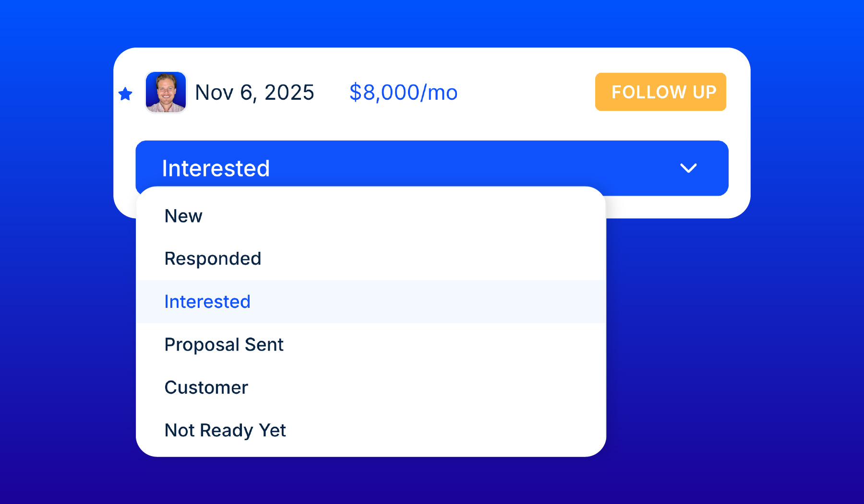This screenshot has width=864, height=504.
Task: Click the Nov 6, 2025 date
Action: pyautogui.click(x=254, y=93)
